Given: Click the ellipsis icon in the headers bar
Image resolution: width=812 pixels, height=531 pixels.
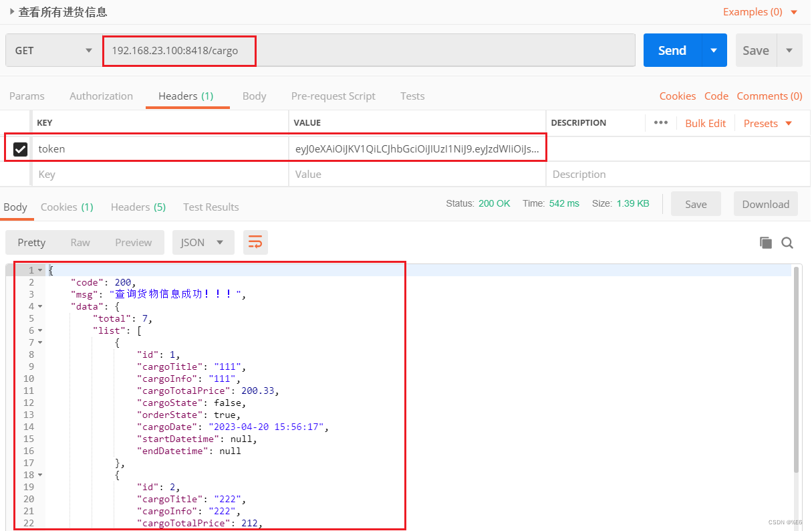Looking at the screenshot, I should click(660, 122).
